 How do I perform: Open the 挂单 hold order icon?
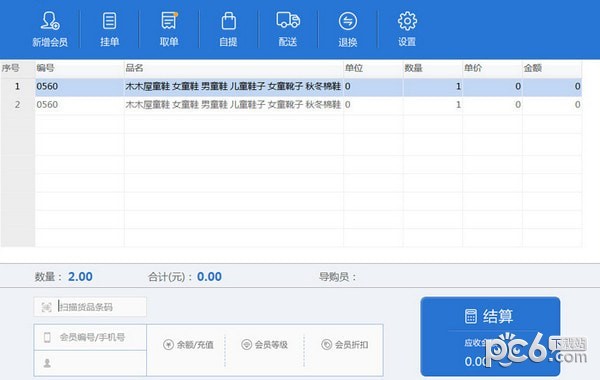[x=109, y=21]
